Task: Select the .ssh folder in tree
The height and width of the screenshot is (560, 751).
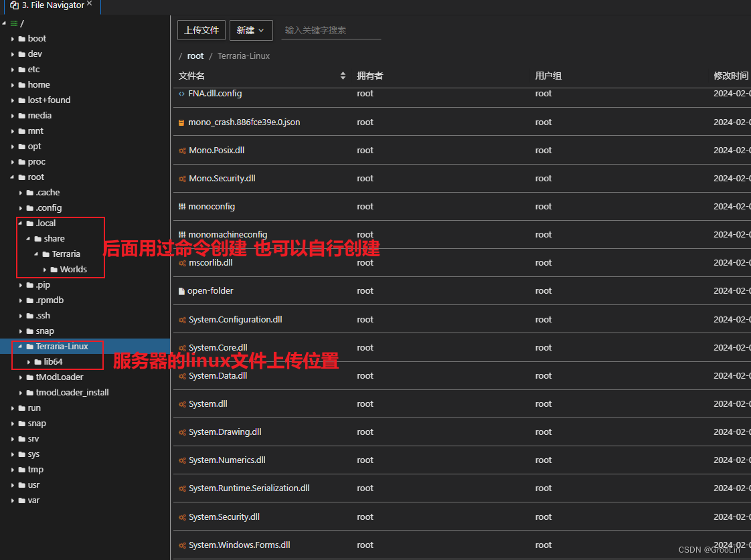Action: [x=43, y=316]
